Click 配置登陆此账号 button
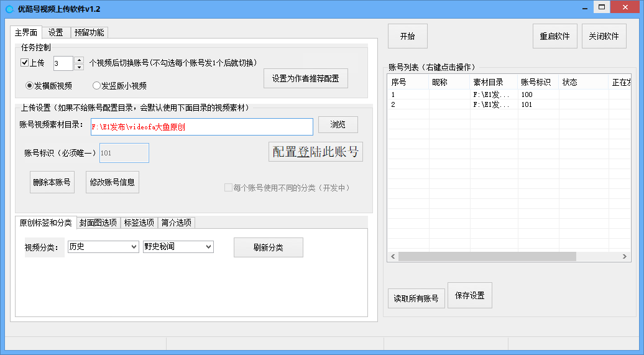 (315, 152)
